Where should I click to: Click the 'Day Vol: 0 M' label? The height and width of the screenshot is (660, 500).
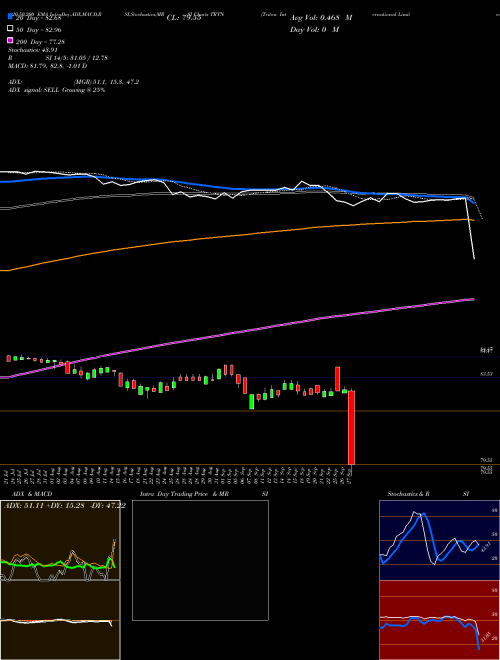tap(314, 29)
